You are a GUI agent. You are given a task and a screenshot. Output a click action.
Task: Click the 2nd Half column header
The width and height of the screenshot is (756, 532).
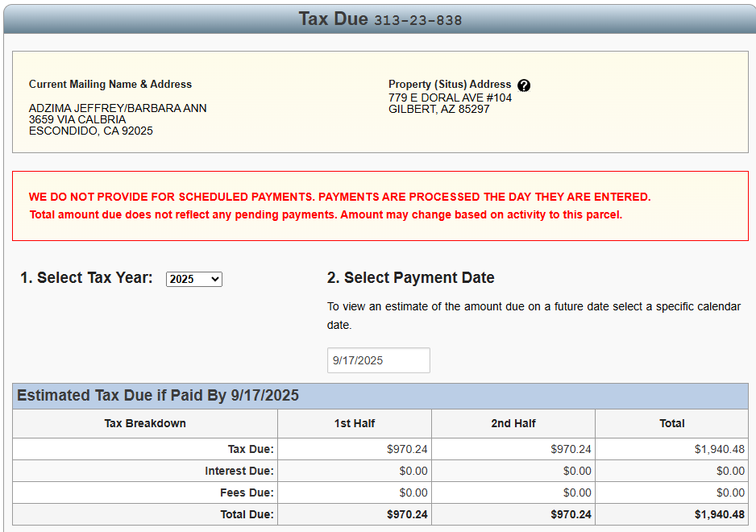[513, 423]
